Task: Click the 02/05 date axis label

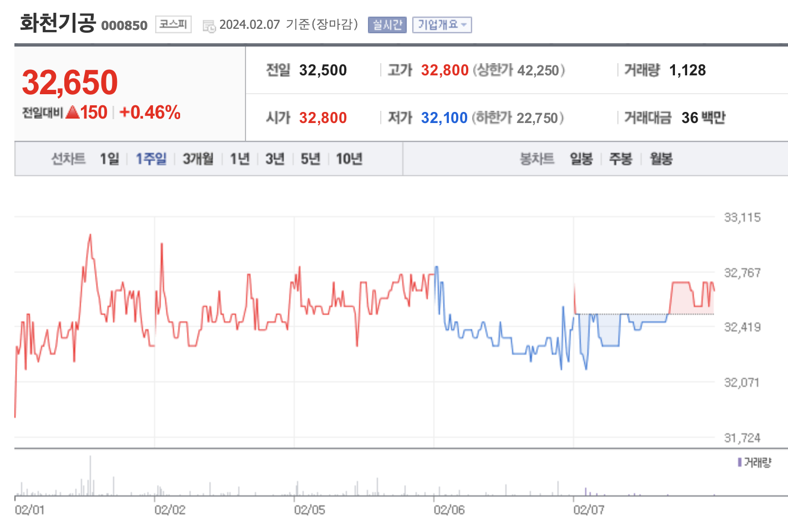Action: [309, 510]
